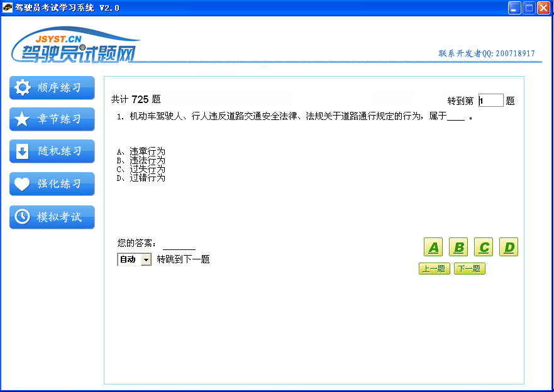
Task: Choose answer A button
Action: tap(433, 247)
